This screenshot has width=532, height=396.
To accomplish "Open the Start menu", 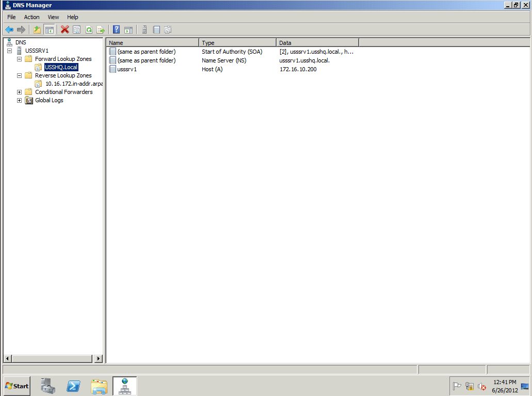I will coord(17,386).
